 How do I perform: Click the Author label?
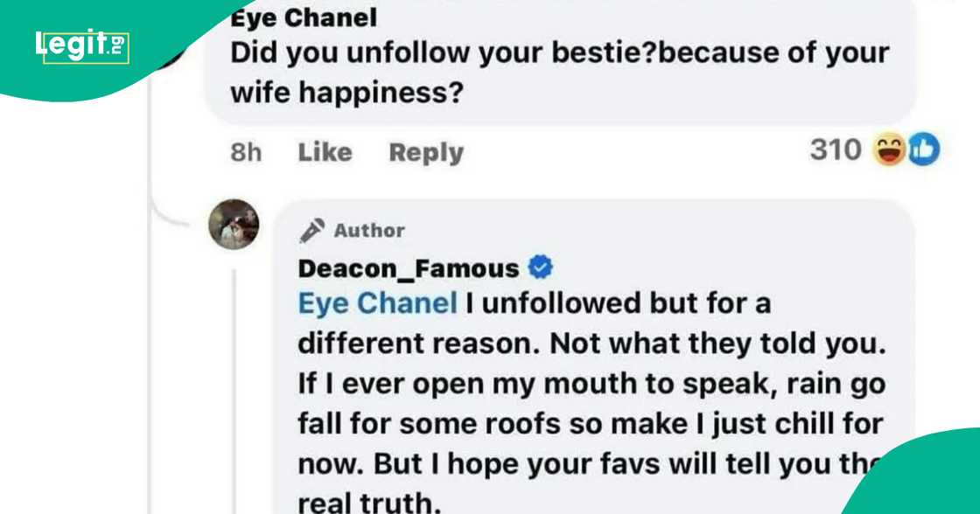click(x=368, y=231)
